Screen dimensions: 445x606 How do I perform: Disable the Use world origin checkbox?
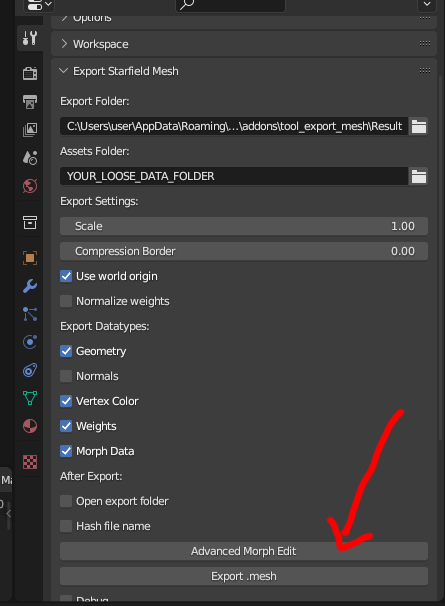66,276
